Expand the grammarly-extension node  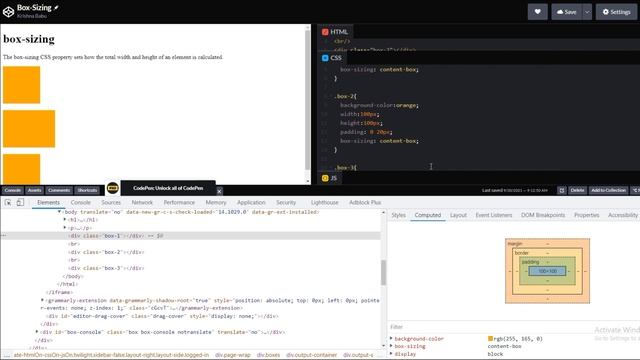42,300
